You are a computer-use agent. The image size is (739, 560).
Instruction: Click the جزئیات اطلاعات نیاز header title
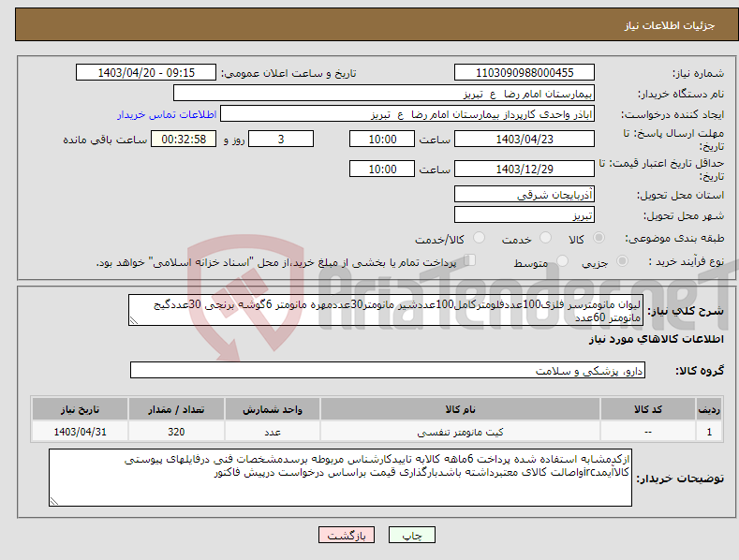(x=670, y=25)
